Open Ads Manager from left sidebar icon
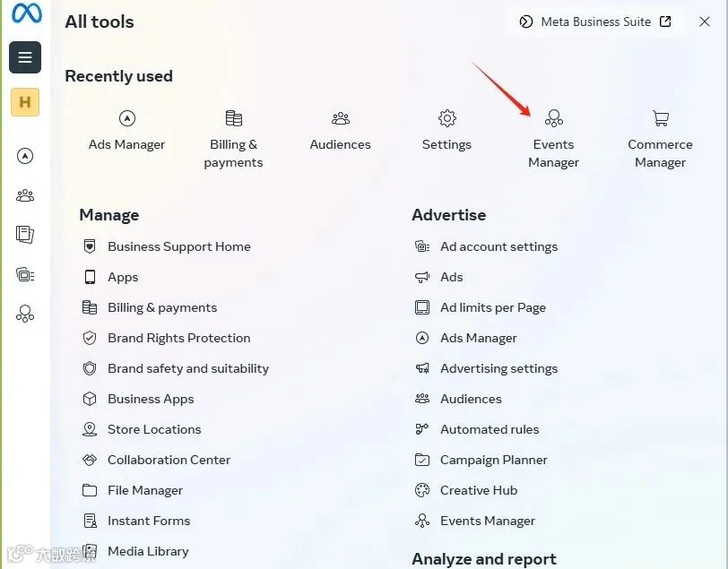Image resolution: width=728 pixels, height=569 pixels. 25,157
